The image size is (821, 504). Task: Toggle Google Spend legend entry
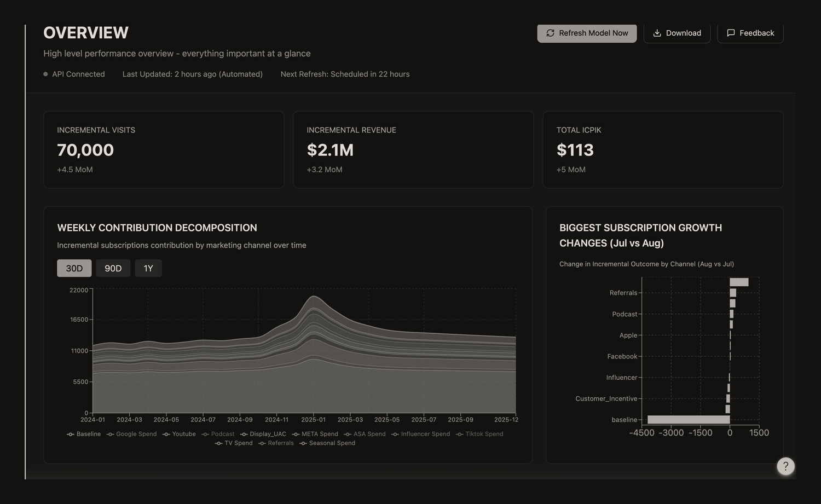click(131, 434)
